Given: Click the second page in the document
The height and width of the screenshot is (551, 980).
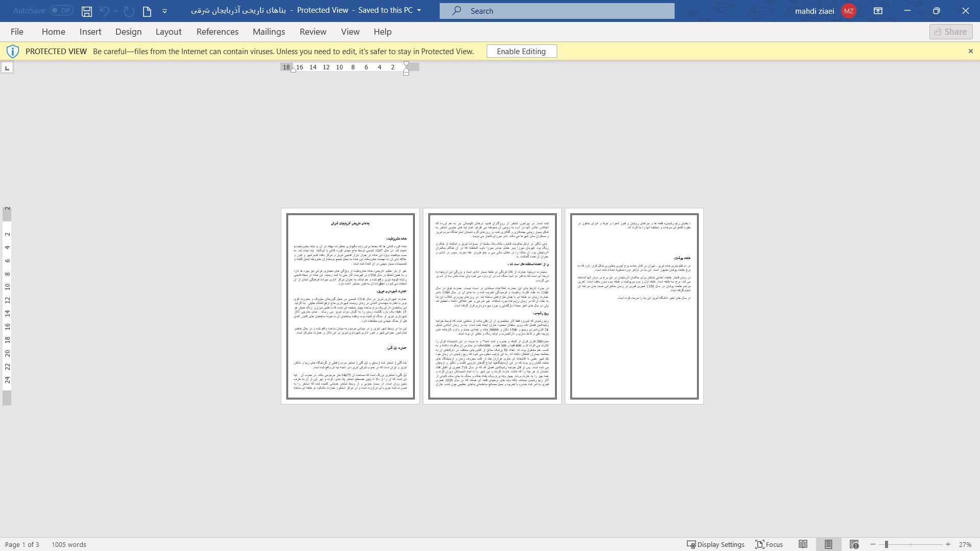Looking at the screenshot, I should [492, 306].
